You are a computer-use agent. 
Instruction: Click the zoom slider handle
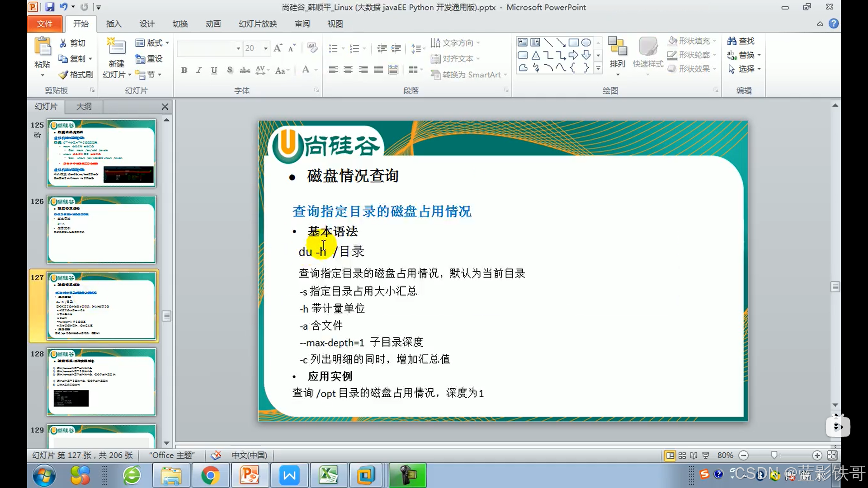coord(774,455)
